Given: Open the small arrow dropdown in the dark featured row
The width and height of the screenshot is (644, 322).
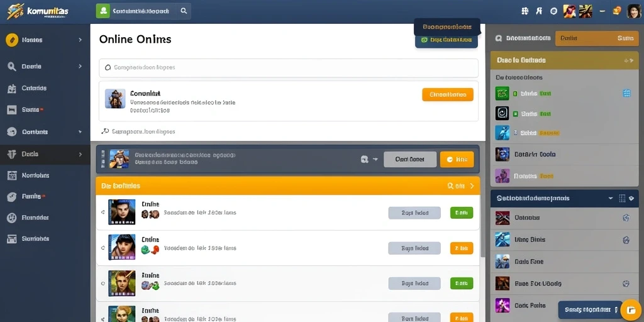Looking at the screenshot, I should click(x=375, y=159).
